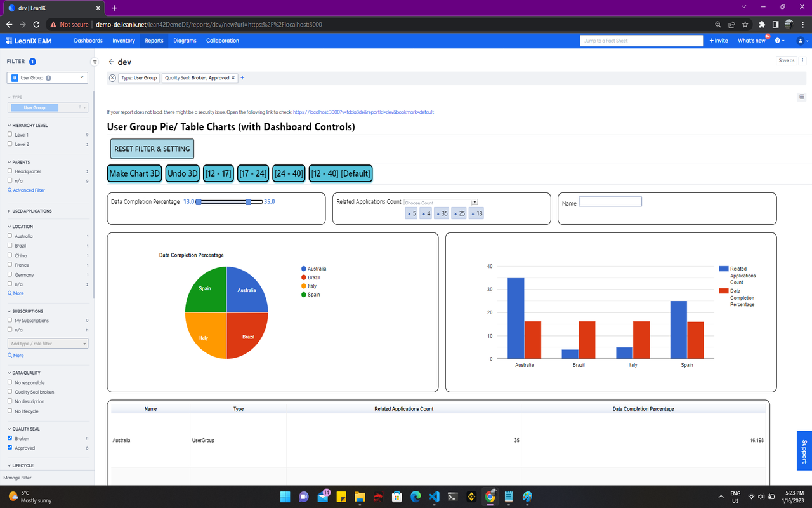Collapse the Location filter section
Screen dimensions: 812x508
click(20, 226)
